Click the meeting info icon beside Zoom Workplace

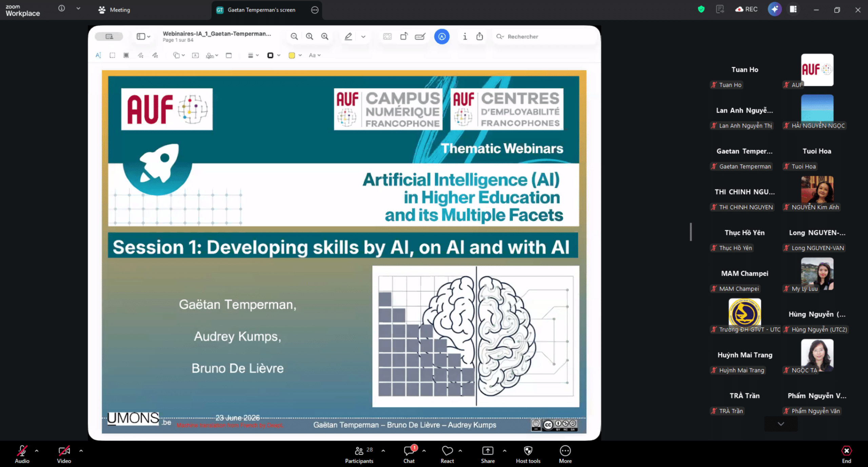pyautogui.click(x=61, y=8)
